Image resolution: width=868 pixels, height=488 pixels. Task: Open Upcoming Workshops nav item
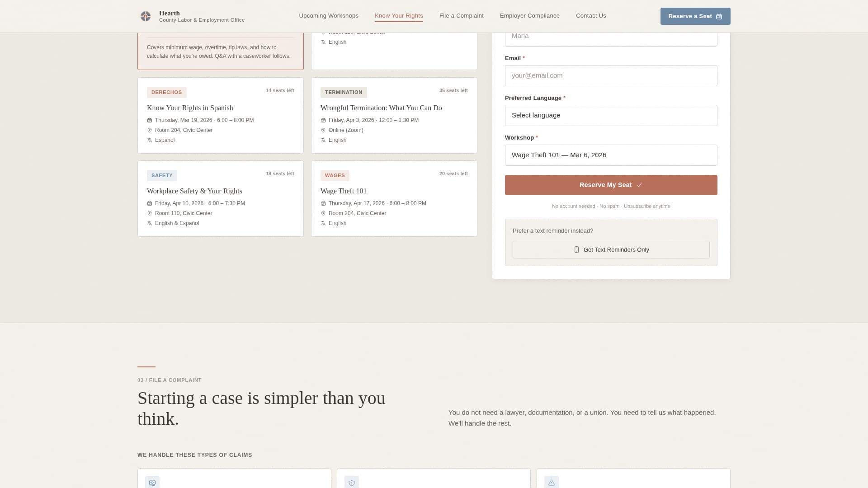coord(329,16)
